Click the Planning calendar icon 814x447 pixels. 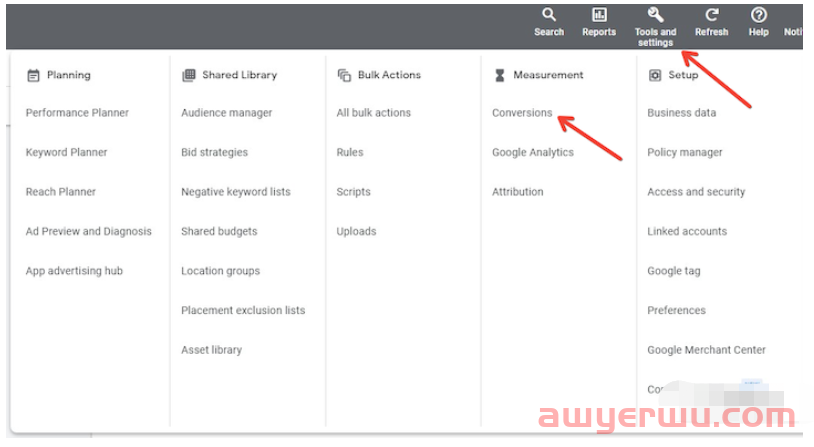point(33,76)
